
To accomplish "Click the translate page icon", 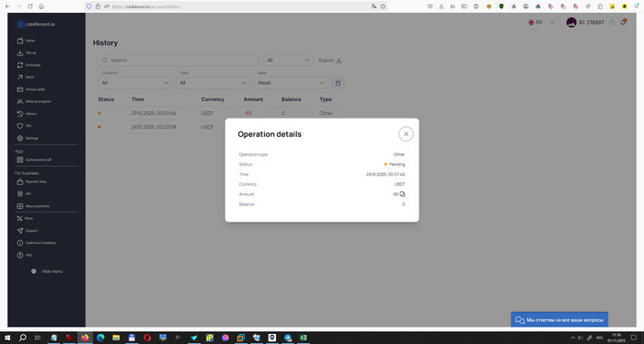I will [x=374, y=6].
